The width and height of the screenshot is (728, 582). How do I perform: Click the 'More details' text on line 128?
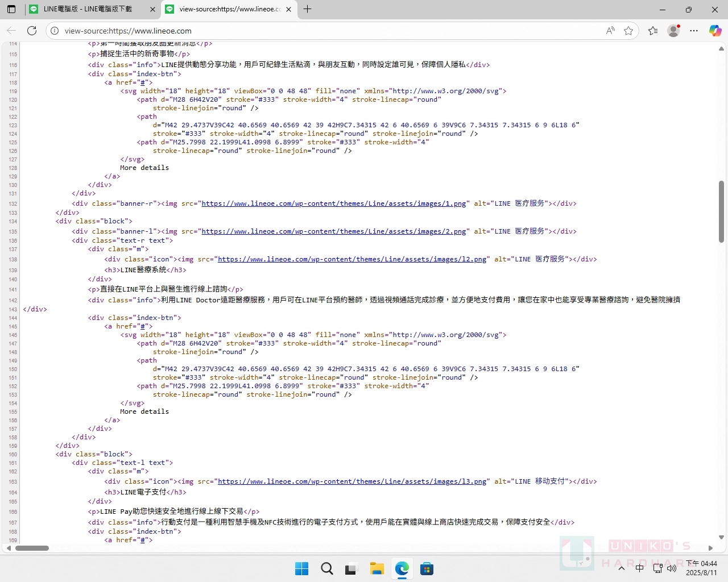144,168
